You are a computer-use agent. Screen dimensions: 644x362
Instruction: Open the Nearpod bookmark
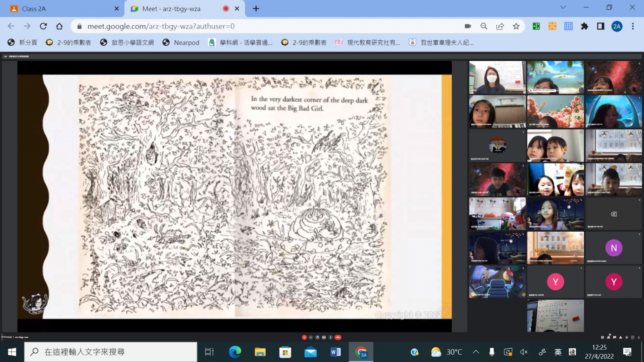click(181, 43)
